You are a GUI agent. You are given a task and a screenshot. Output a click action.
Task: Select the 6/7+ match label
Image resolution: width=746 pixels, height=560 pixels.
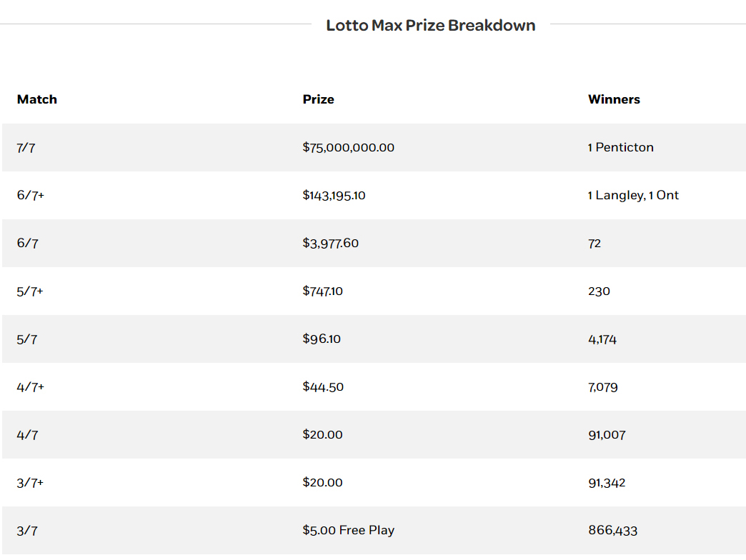tap(30, 196)
